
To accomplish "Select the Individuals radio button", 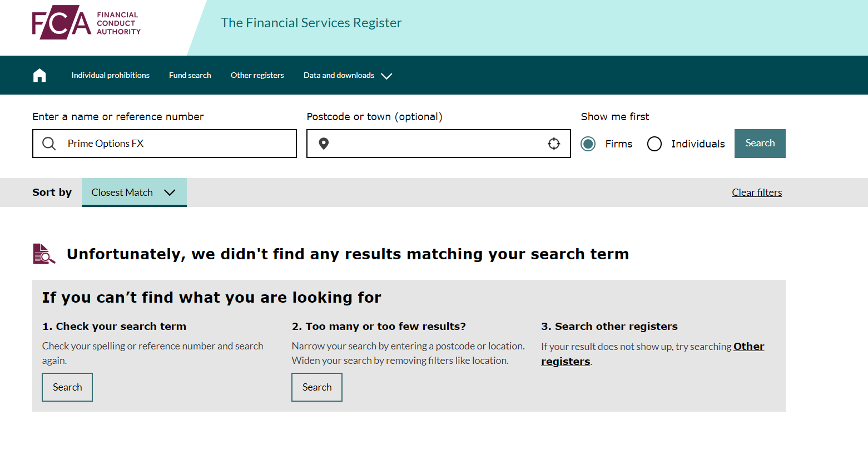I will pyautogui.click(x=654, y=144).
